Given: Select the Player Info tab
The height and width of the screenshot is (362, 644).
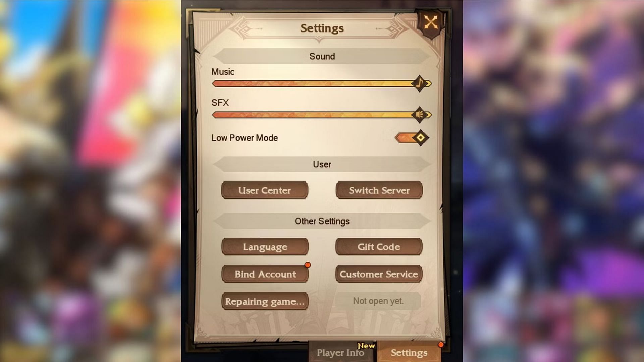Looking at the screenshot, I should 340,352.
